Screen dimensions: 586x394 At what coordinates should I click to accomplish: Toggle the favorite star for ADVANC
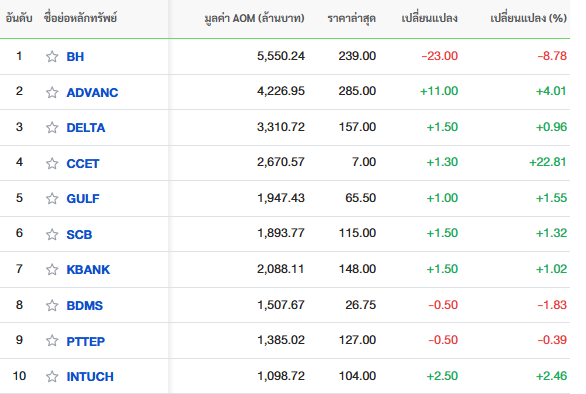pos(52,92)
